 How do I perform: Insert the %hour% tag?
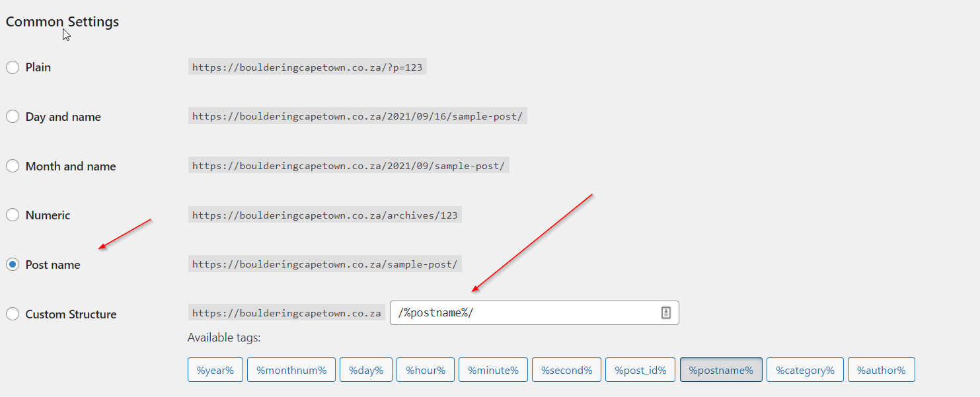(x=426, y=370)
